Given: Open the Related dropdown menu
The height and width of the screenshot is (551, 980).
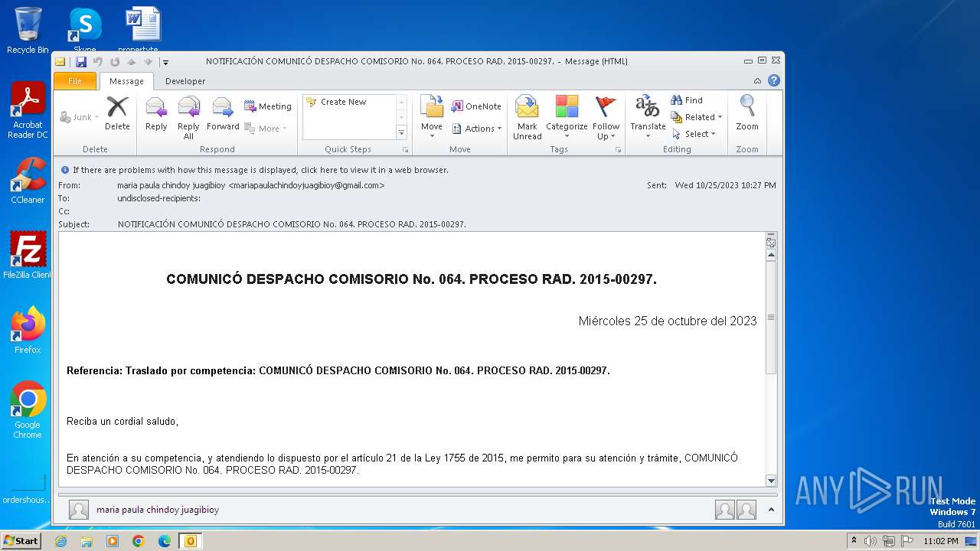Looking at the screenshot, I should coord(697,117).
